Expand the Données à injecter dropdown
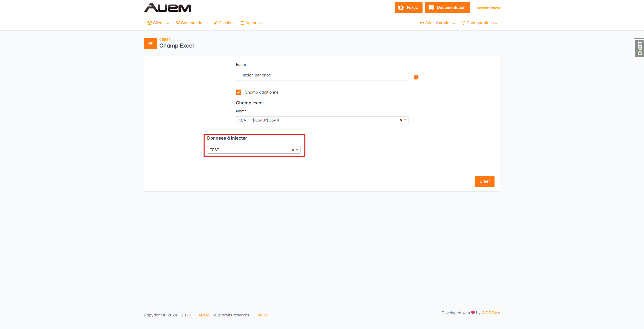The height and width of the screenshot is (329, 644). point(297,150)
